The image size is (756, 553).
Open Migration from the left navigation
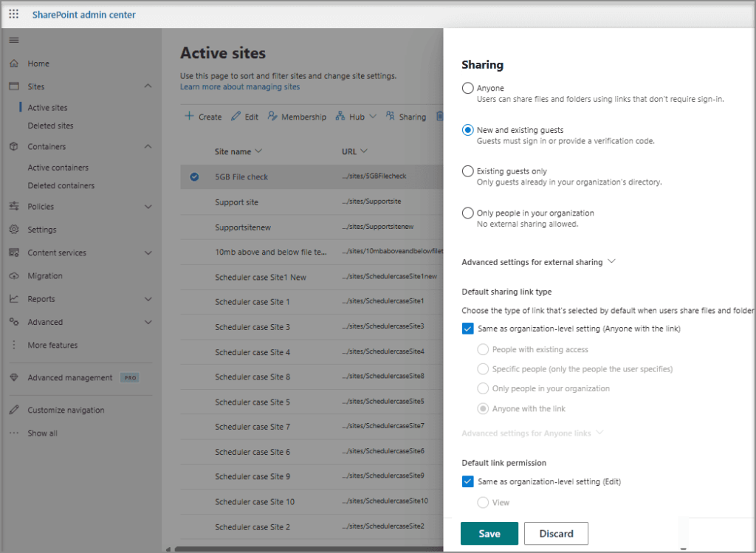[x=44, y=275]
